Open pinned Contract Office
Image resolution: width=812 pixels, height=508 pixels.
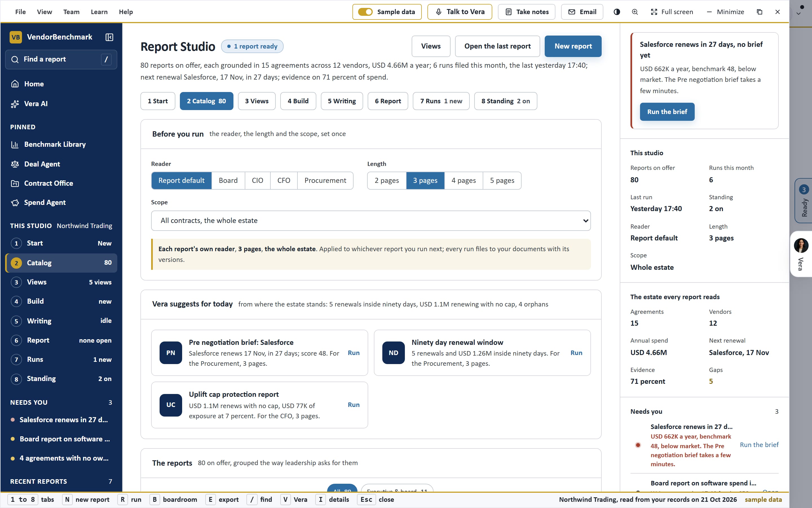(61, 183)
